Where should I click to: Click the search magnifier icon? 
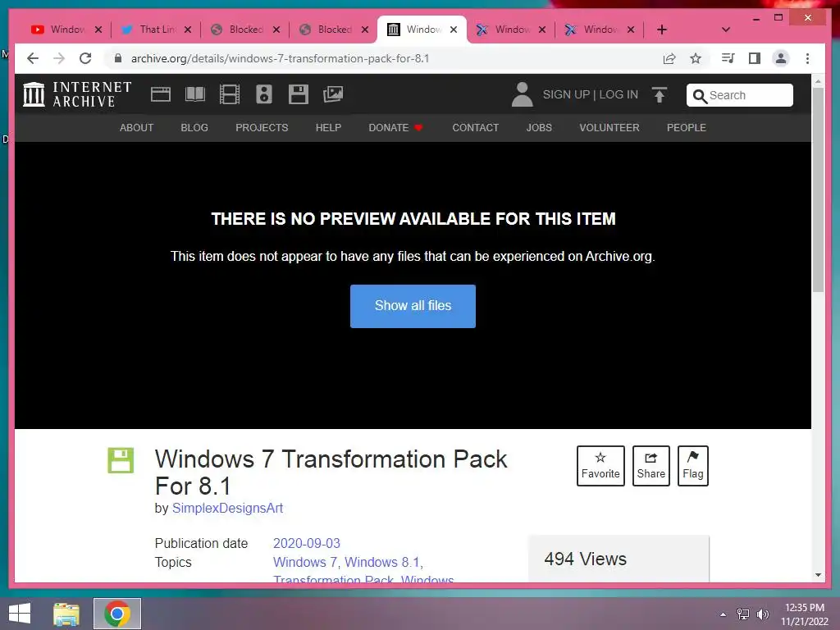coord(699,96)
